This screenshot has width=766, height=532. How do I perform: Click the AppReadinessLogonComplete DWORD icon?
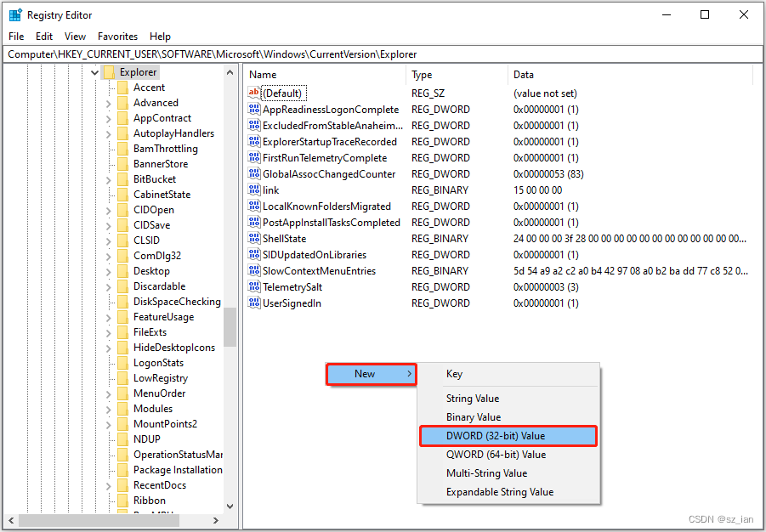pos(254,109)
